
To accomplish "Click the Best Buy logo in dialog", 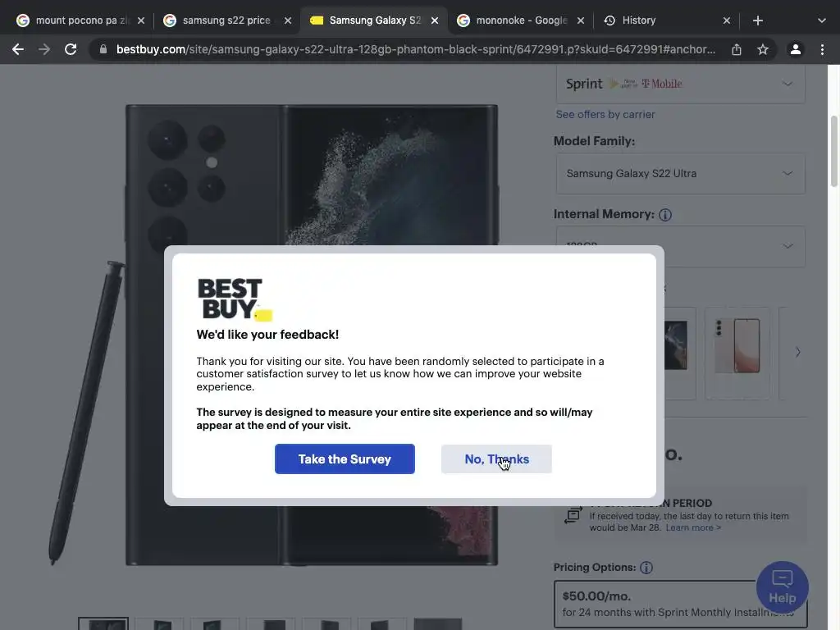I will [x=235, y=299].
